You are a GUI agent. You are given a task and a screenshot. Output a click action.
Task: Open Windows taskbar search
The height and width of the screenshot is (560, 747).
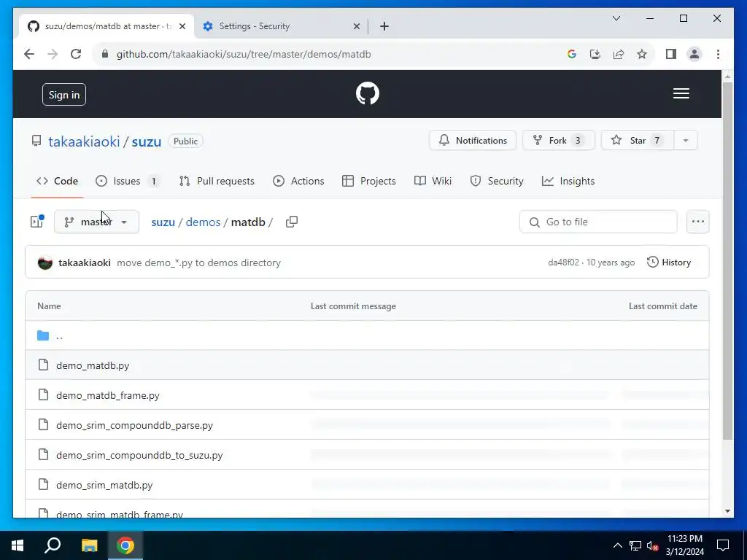53,545
